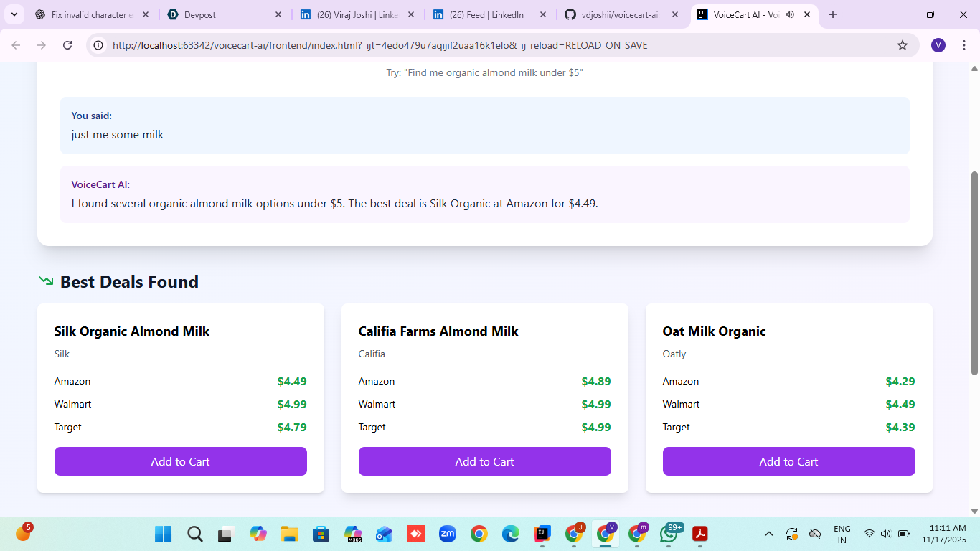Viewport: 980px width, 551px height.
Task: Show hidden system tray icons
Action: pos(769,534)
